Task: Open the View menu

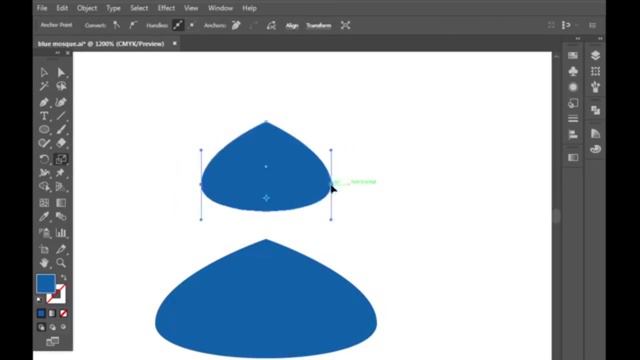Action: (x=191, y=8)
